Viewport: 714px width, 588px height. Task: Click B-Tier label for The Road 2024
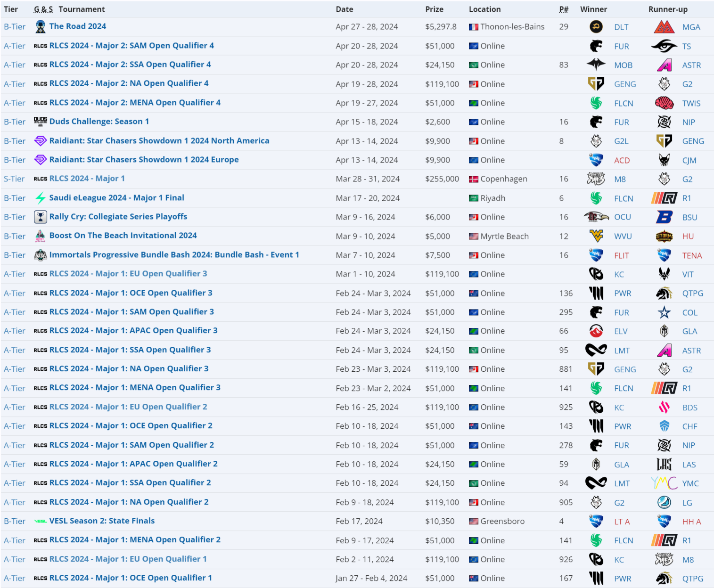click(x=15, y=27)
